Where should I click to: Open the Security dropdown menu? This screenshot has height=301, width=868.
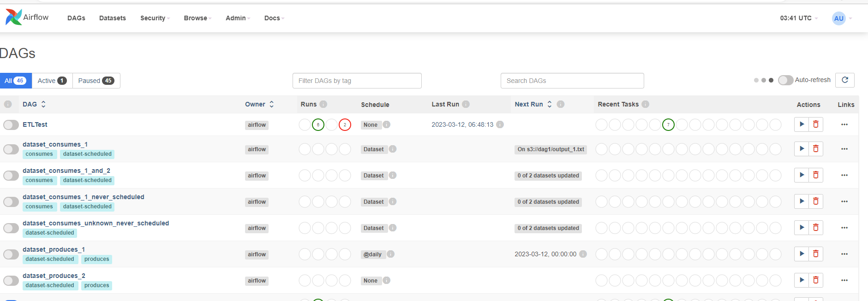tap(155, 18)
